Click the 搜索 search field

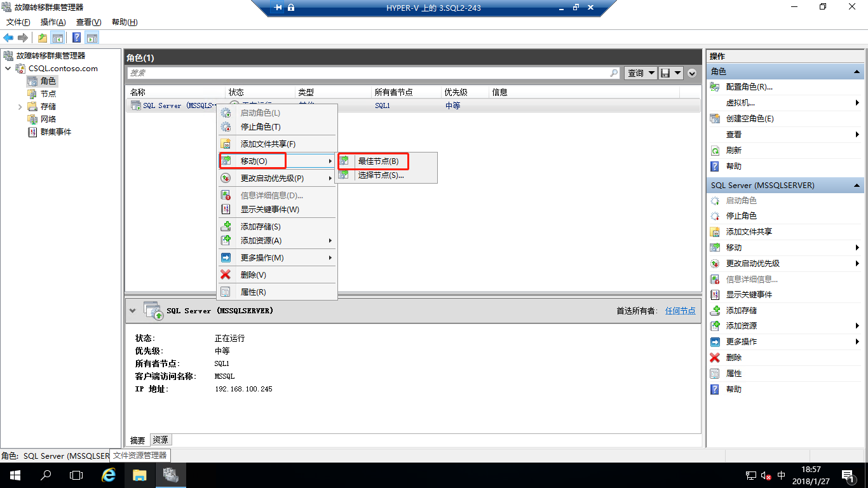coord(373,73)
